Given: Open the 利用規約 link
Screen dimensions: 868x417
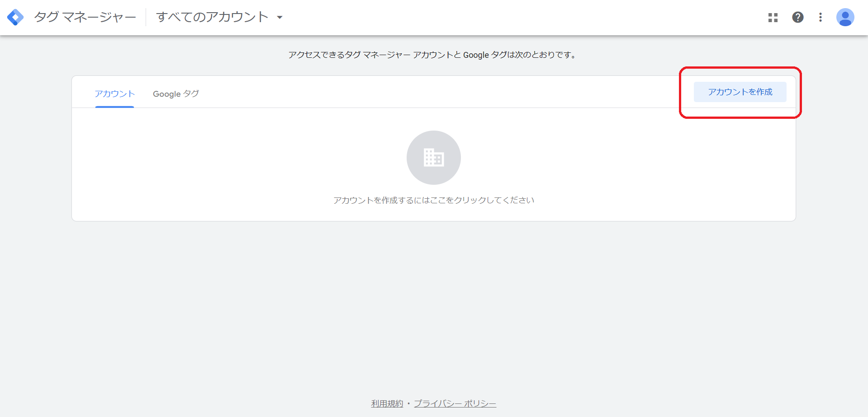Looking at the screenshot, I should [387, 403].
